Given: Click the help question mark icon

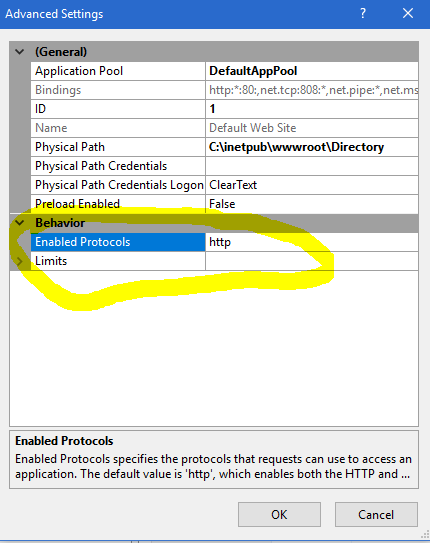Looking at the screenshot, I should tap(362, 14).
